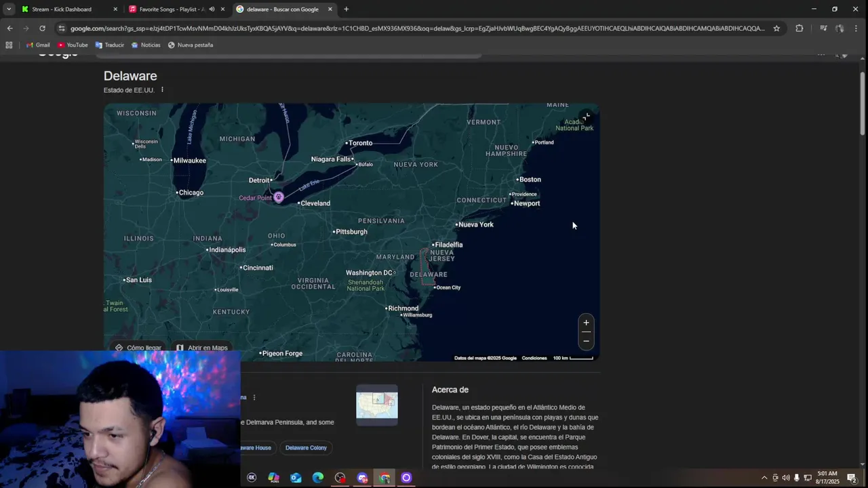Click the DELAWARE state label on map
Image resolution: width=868 pixels, height=488 pixels.
tap(429, 274)
